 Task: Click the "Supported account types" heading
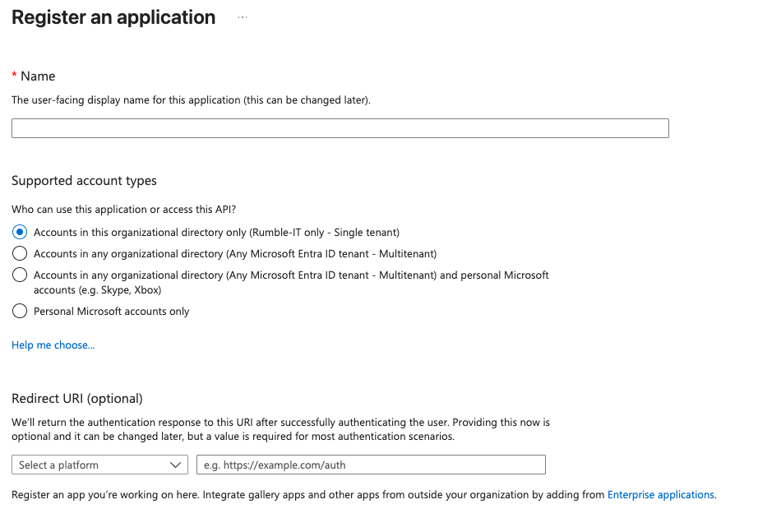coord(83,180)
